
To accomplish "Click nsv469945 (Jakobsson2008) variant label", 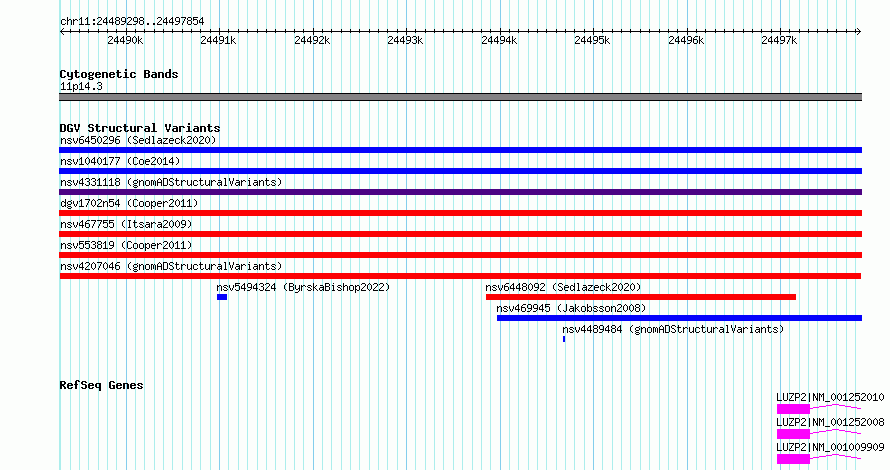I will click(571, 308).
